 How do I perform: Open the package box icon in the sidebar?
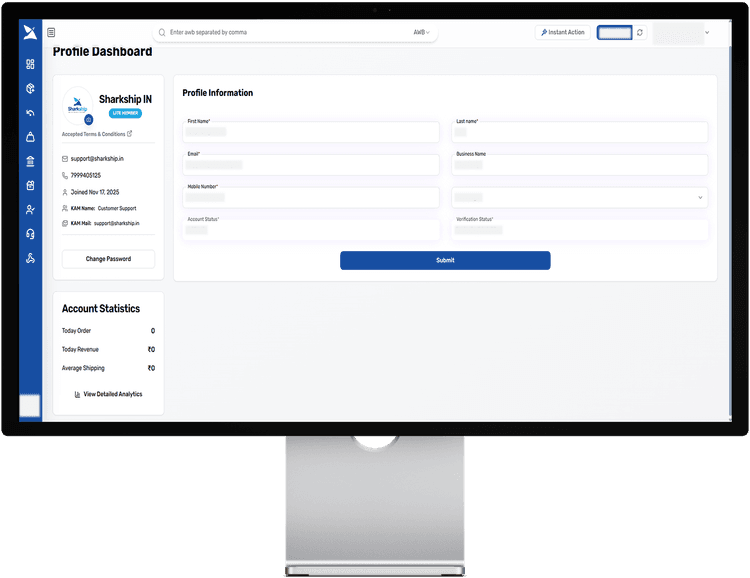click(30, 88)
